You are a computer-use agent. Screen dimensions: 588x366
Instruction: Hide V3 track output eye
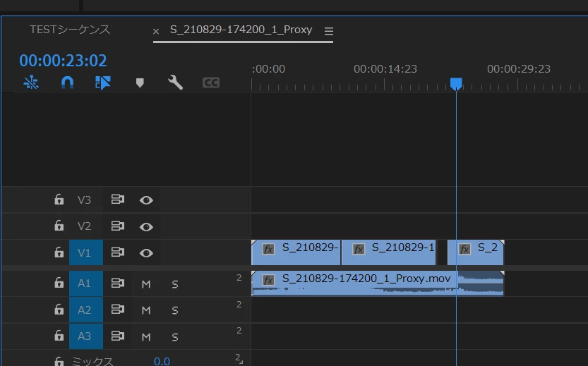(x=146, y=200)
